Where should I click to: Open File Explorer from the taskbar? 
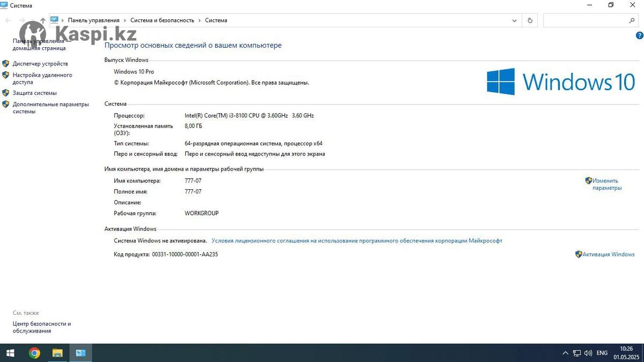coord(57,353)
